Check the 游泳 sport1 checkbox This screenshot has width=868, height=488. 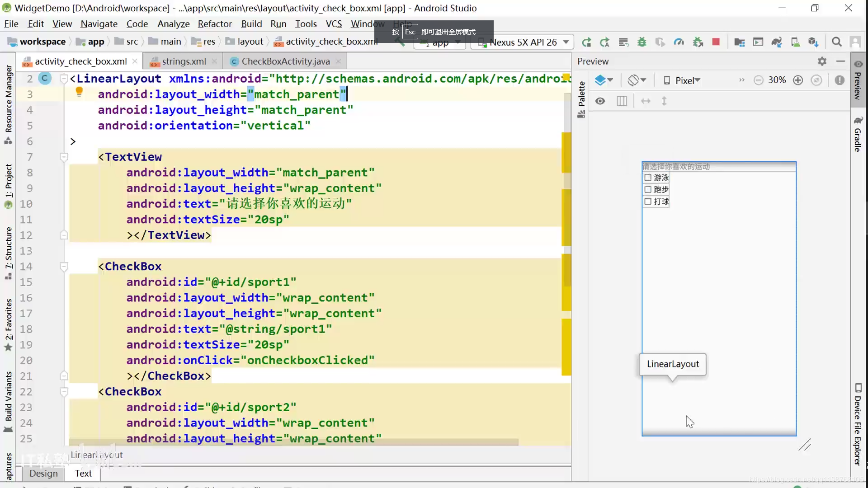pos(647,178)
